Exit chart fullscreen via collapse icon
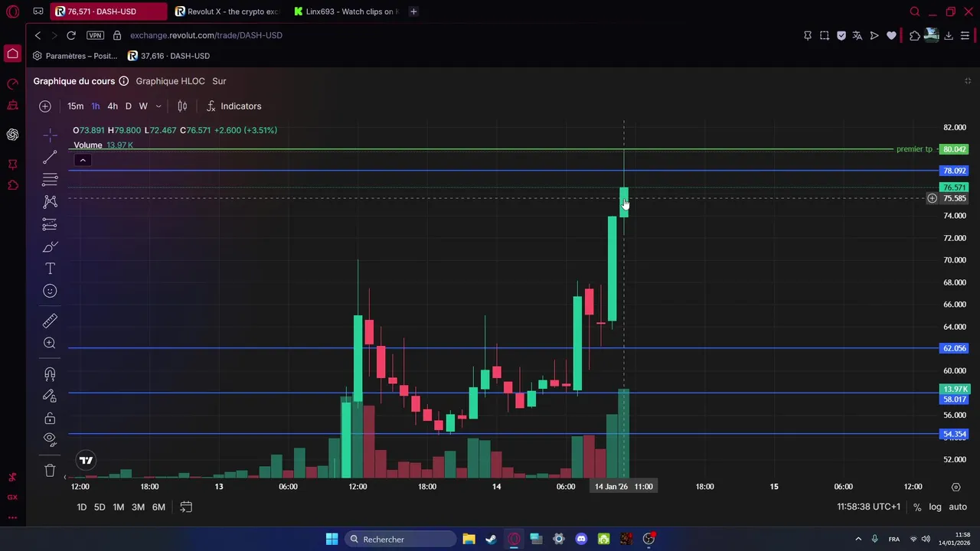 pos(968,81)
